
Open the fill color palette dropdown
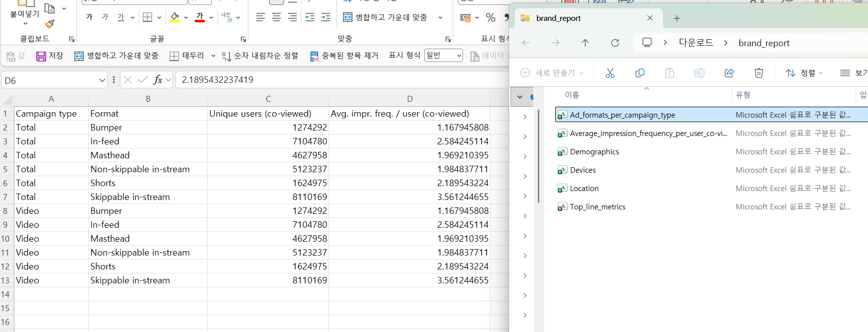186,17
